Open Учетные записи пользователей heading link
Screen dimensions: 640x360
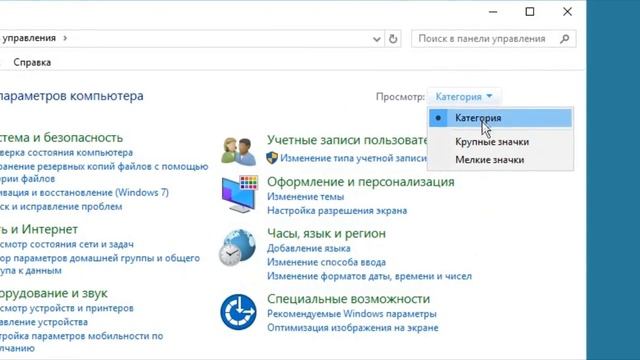tap(347, 140)
